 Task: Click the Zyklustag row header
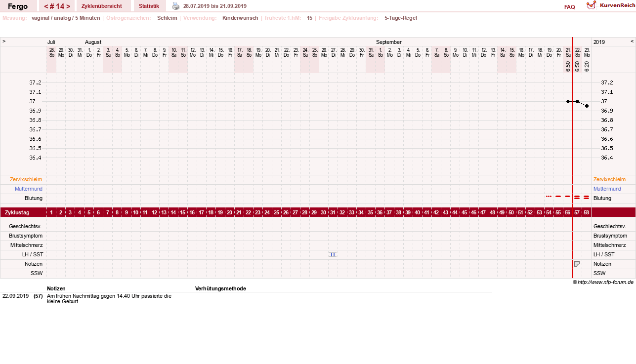(x=17, y=212)
